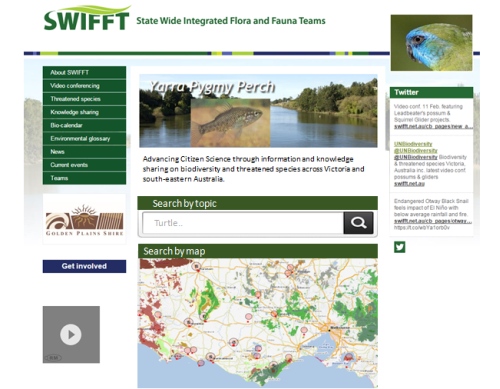Image resolution: width=500 pixels, height=389 pixels.
Task: Go to Current events
Action: [84, 165]
